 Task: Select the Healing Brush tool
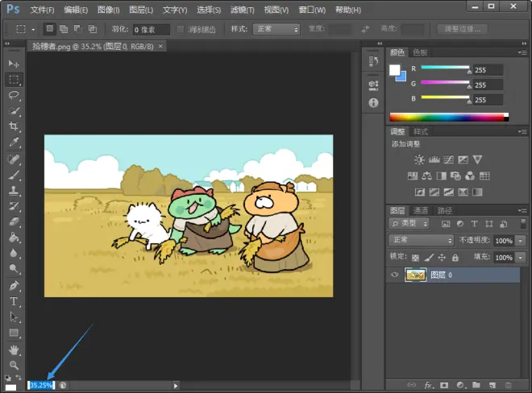point(14,159)
